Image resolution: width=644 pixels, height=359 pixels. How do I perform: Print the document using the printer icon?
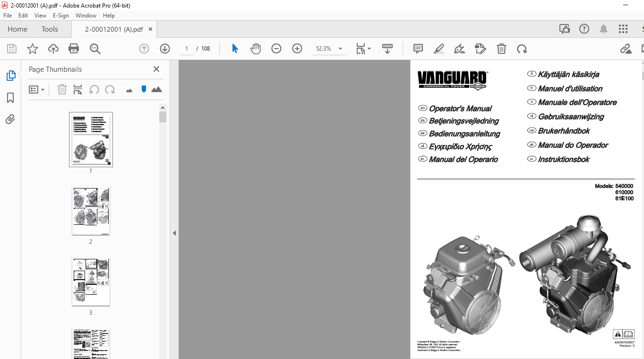[74, 49]
